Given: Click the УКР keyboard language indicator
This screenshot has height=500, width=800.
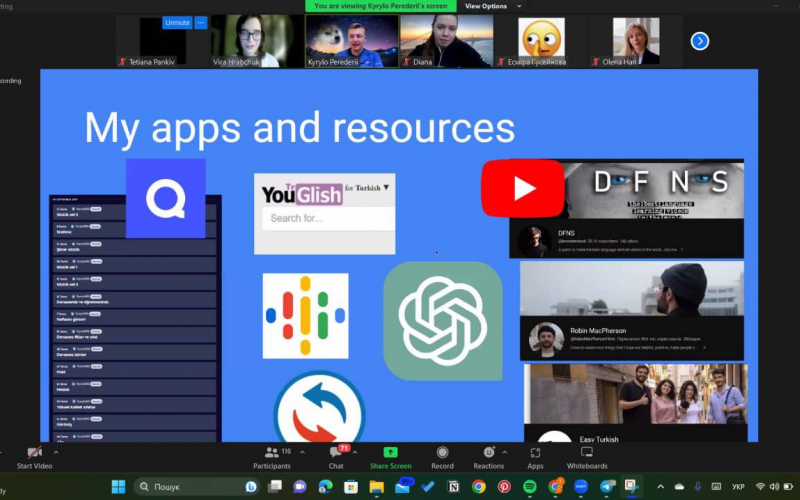Looking at the screenshot, I should click(738, 487).
